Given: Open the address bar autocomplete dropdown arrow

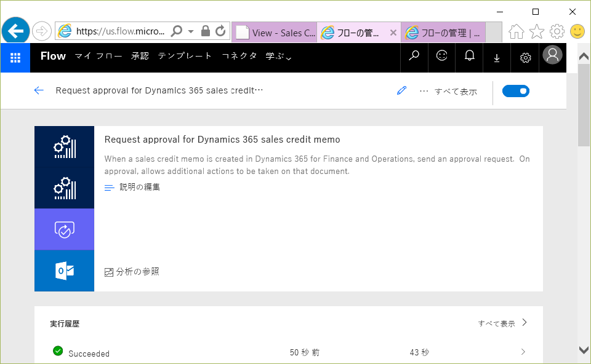Looking at the screenshot, I should coord(191,31).
